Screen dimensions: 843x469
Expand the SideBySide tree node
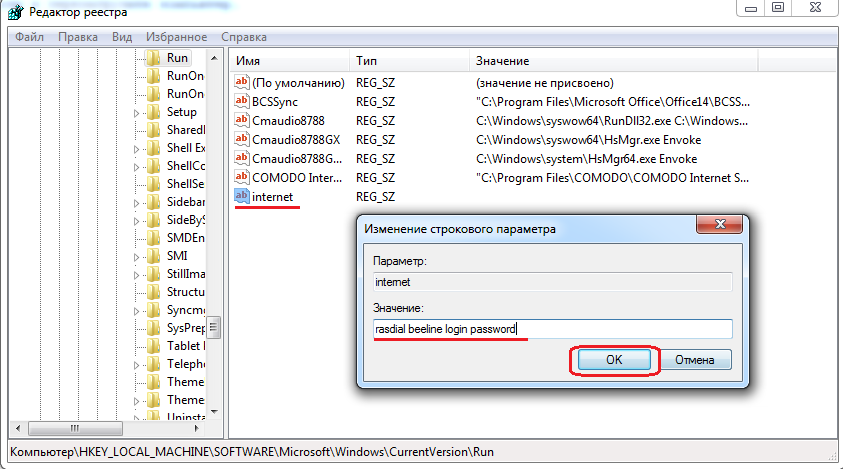(137, 221)
